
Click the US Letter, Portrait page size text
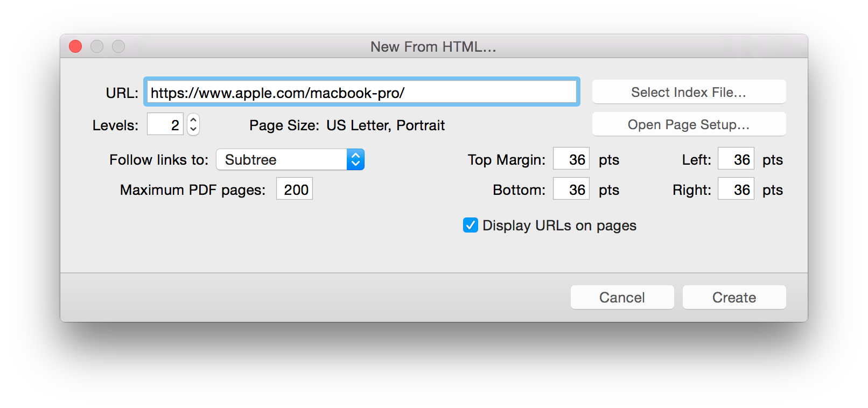(x=386, y=125)
